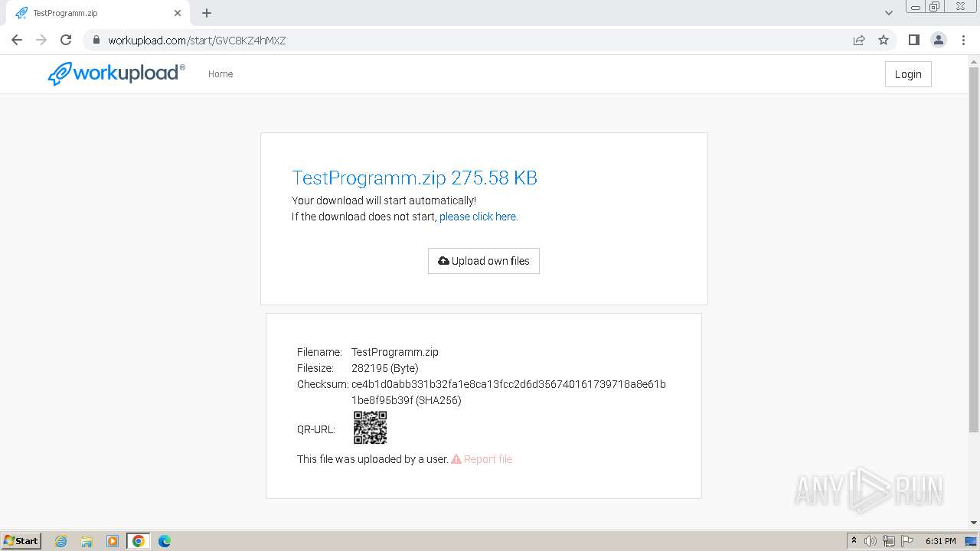
Task: Click the network tray icon
Action: [889, 541]
